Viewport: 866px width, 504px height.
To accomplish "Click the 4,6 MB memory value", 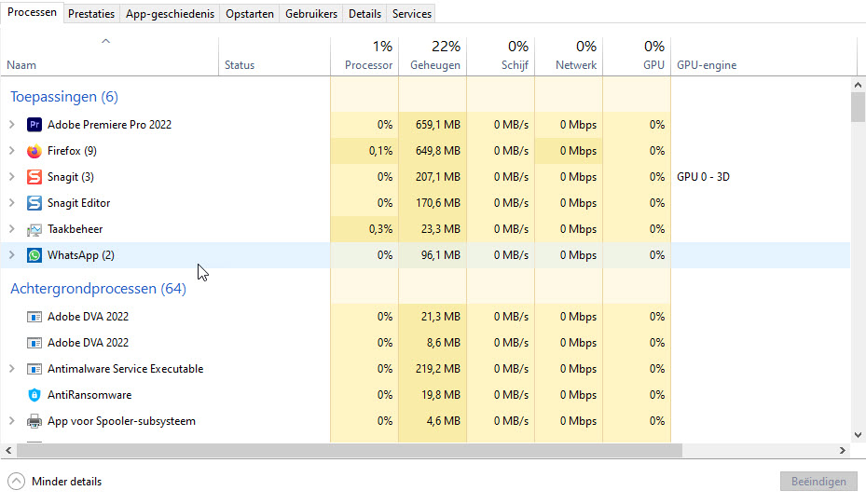I will coord(443,421).
